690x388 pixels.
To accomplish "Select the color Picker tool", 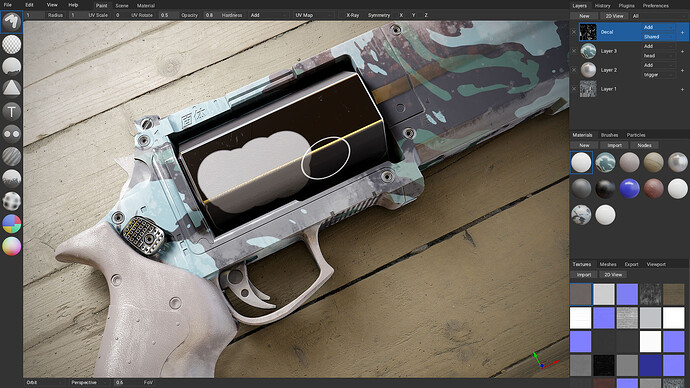I will coord(11,246).
